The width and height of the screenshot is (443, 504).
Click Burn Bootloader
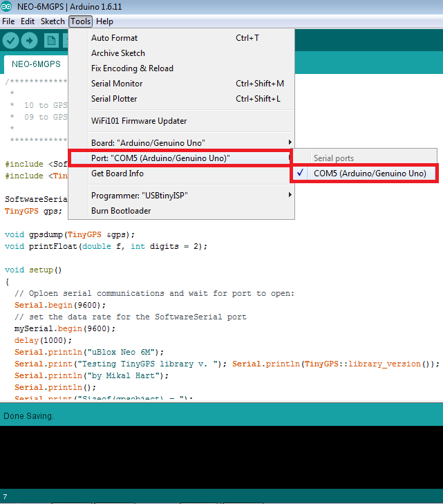coord(181,211)
